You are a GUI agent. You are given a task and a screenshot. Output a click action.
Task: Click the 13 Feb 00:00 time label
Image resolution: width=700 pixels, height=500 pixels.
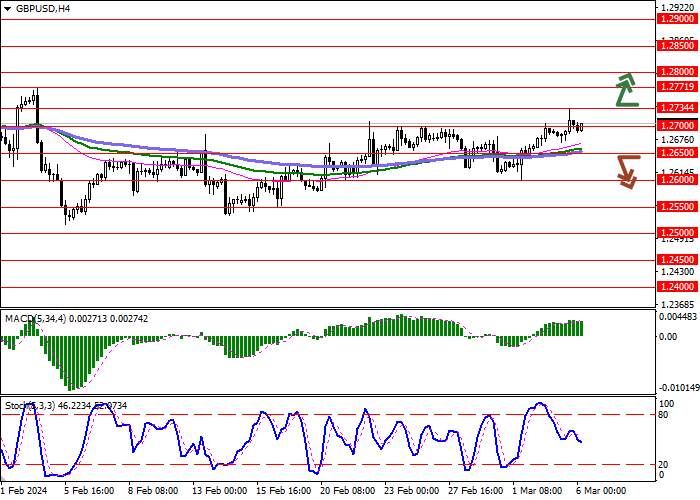(220, 491)
